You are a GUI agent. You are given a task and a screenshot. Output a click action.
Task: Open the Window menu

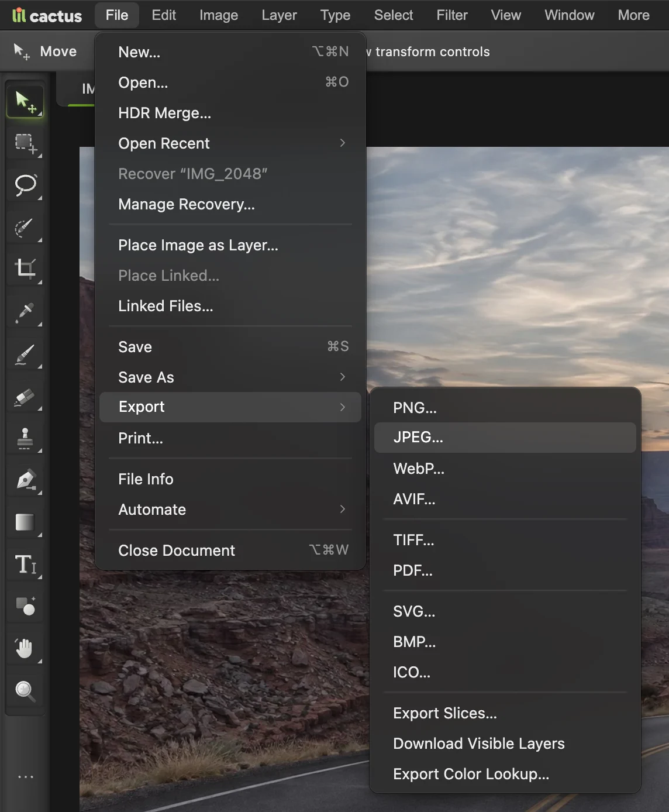(570, 15)
